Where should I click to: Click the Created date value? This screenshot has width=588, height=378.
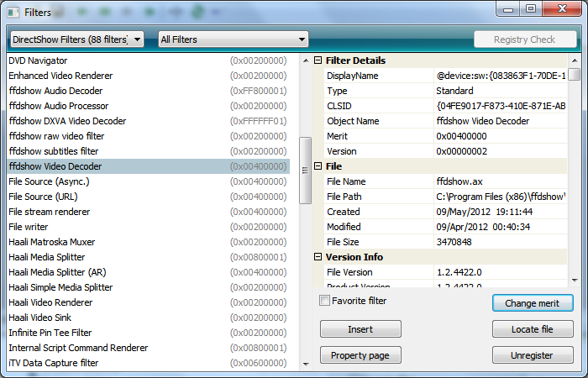coord(501,212)
